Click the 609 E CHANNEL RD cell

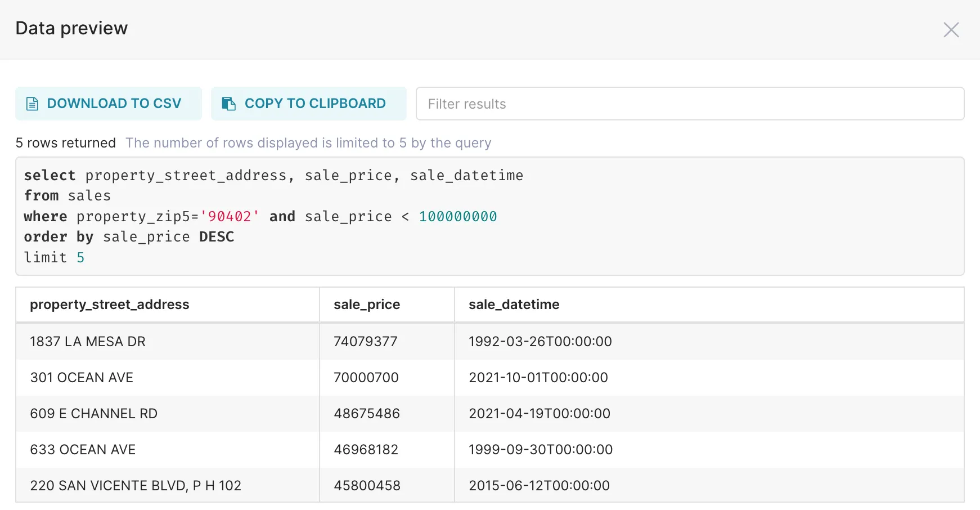[93, 414]
